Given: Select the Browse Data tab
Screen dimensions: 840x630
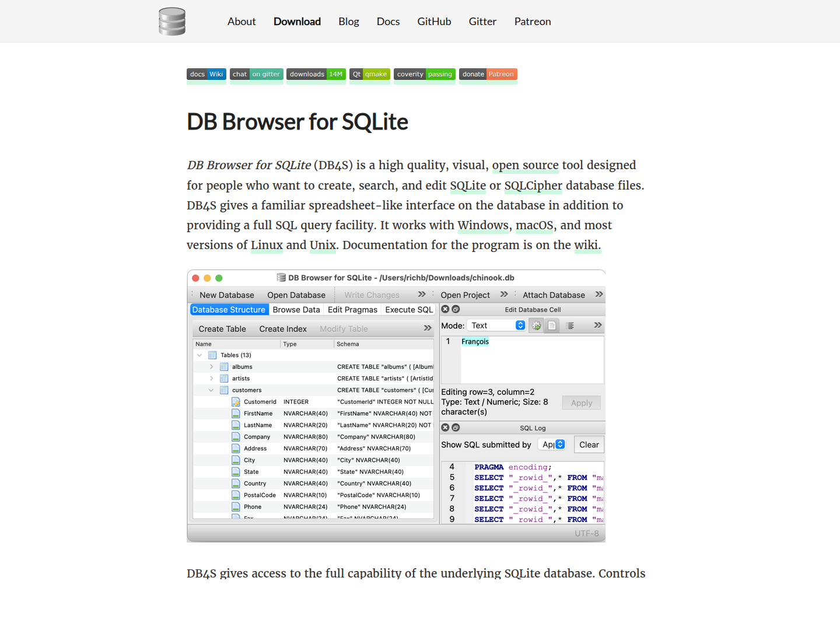Looking at the screenshot, I should pos(296,310).
